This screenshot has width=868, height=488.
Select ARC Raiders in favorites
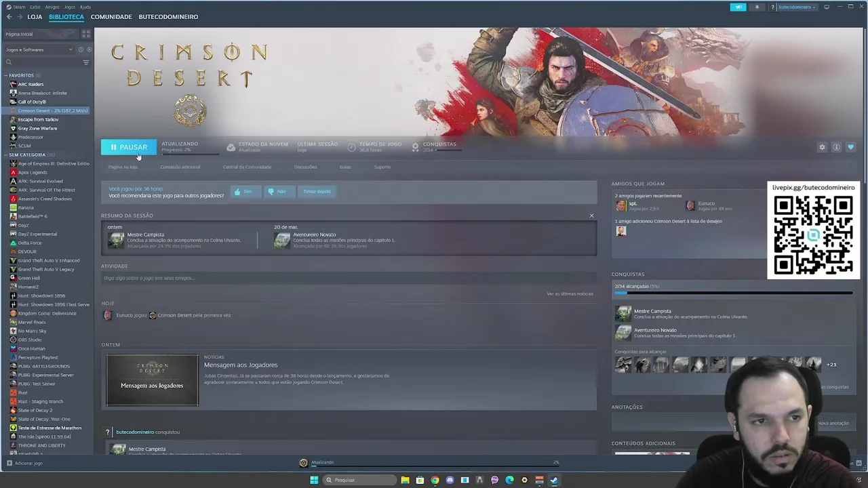(x=31, y=84)
